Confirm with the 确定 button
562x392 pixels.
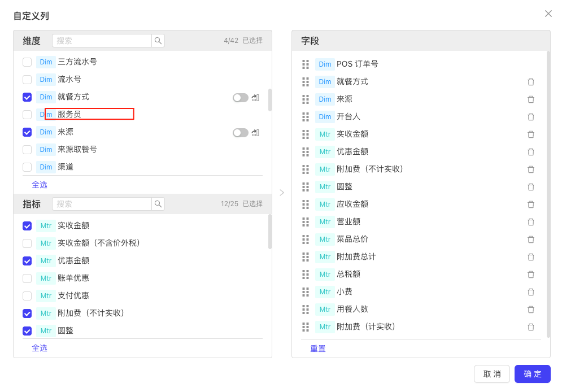tap(532, 374)
